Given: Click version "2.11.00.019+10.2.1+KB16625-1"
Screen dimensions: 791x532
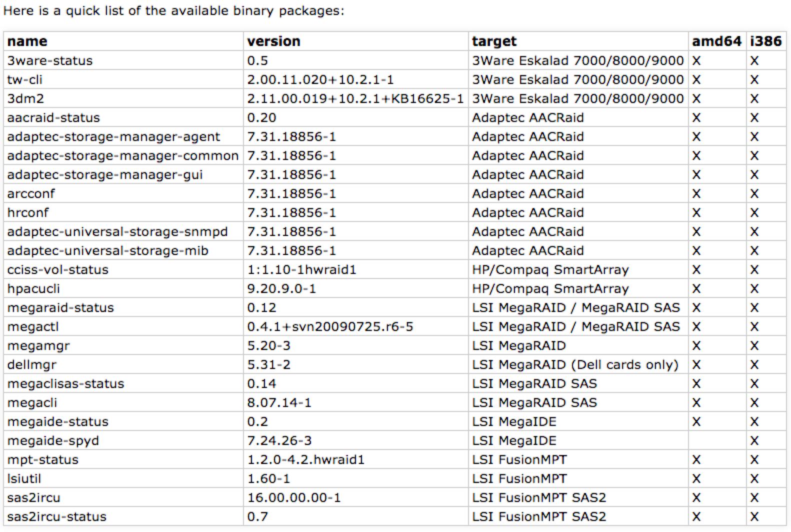Looking at the screenshot, I should (355, 98).
